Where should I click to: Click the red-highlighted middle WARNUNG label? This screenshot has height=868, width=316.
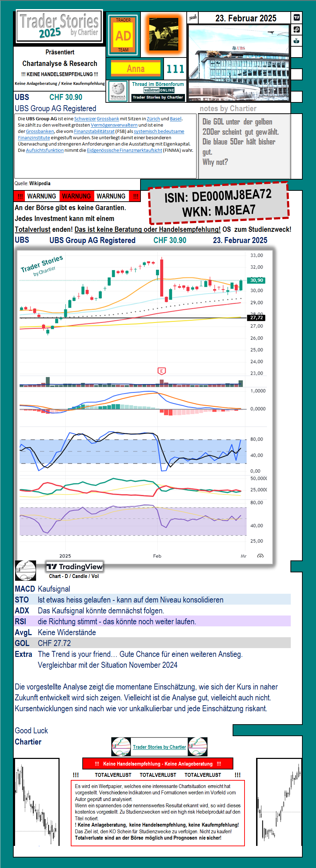pyautogui.click(x=76, y=196)
